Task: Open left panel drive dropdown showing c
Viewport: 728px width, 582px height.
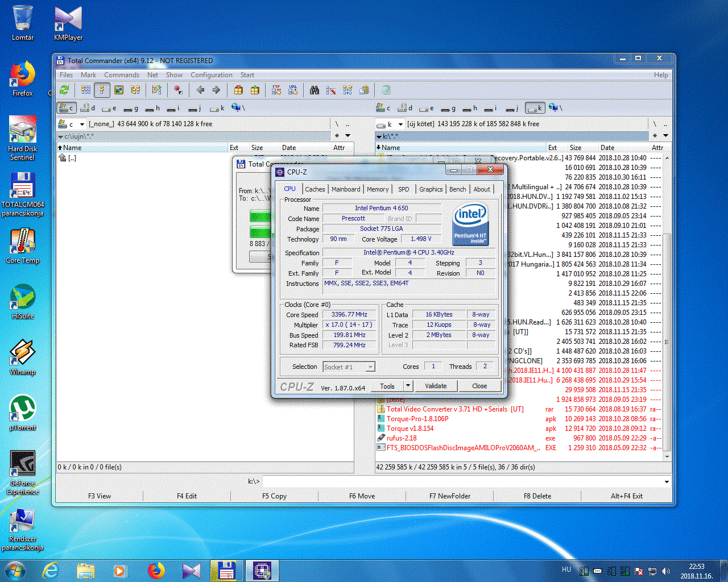Action: [71, 124]
